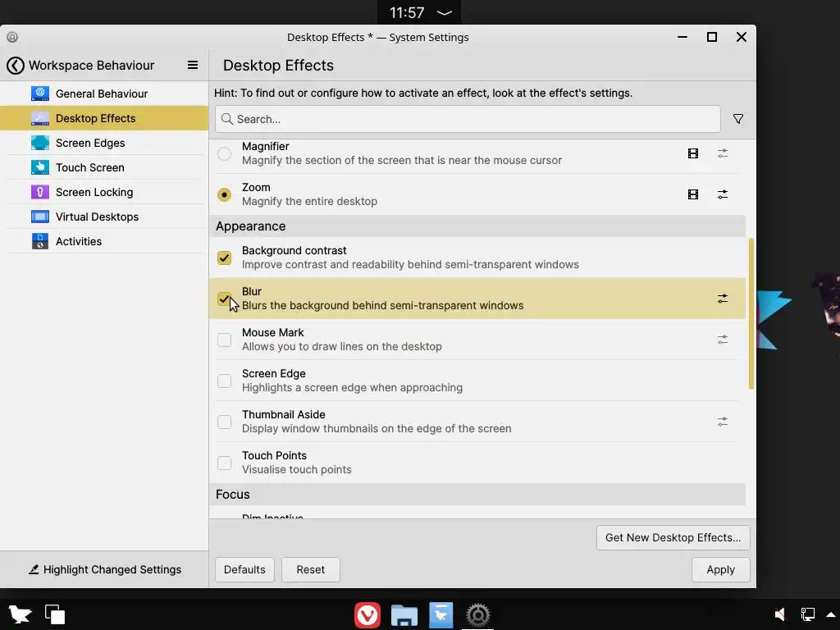
Task: Play the Magnifier effect video preview
Action: click(x=692, y=153)
